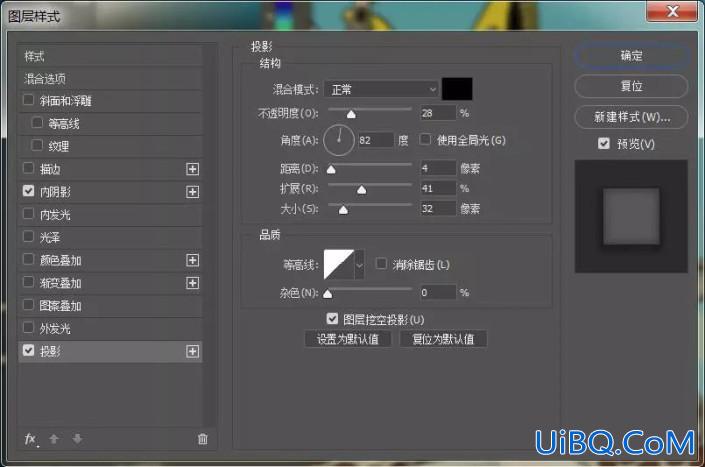This screenshot has width=705, height=467.
Task: Click the style preview thumbnail
Action: [631, 216]
